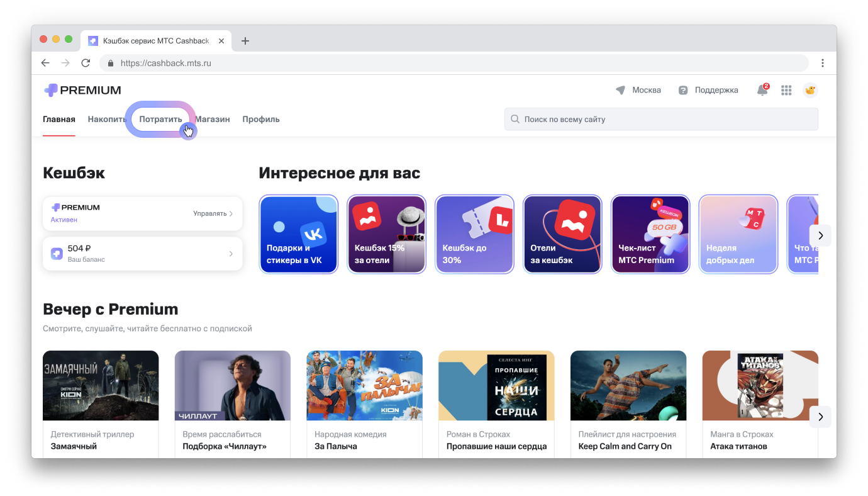Show next cards in 'Интересное для вас' carousel
This screenshot has width=868, height=496.
[x=820, y=235]
